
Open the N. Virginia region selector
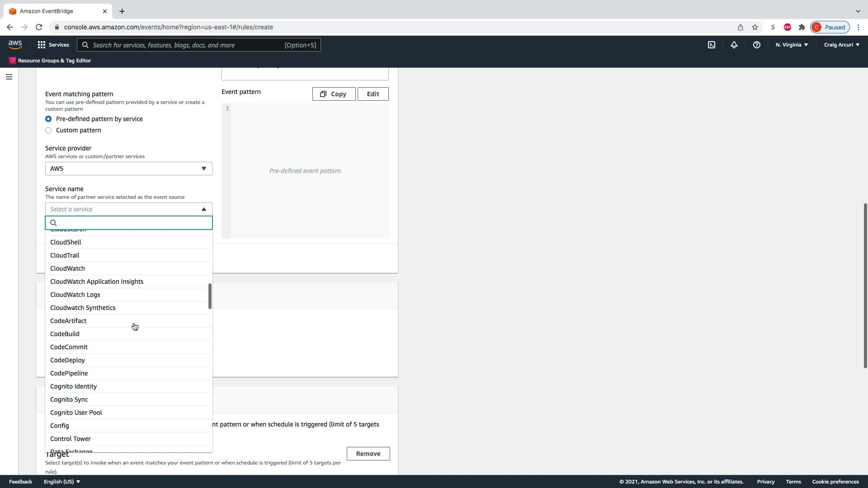pos(792,45)
